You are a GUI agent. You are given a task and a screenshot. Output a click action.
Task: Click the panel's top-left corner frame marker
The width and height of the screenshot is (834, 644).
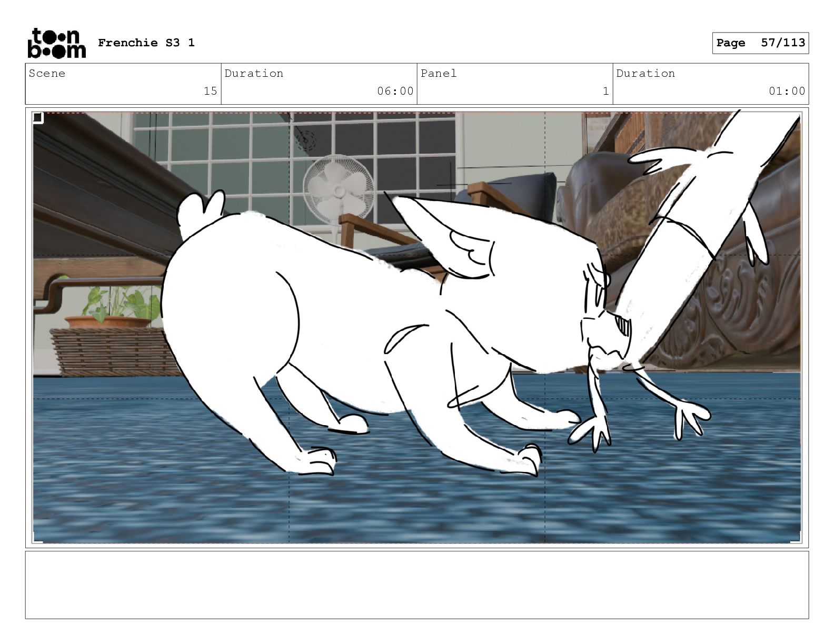pos(38,117)
